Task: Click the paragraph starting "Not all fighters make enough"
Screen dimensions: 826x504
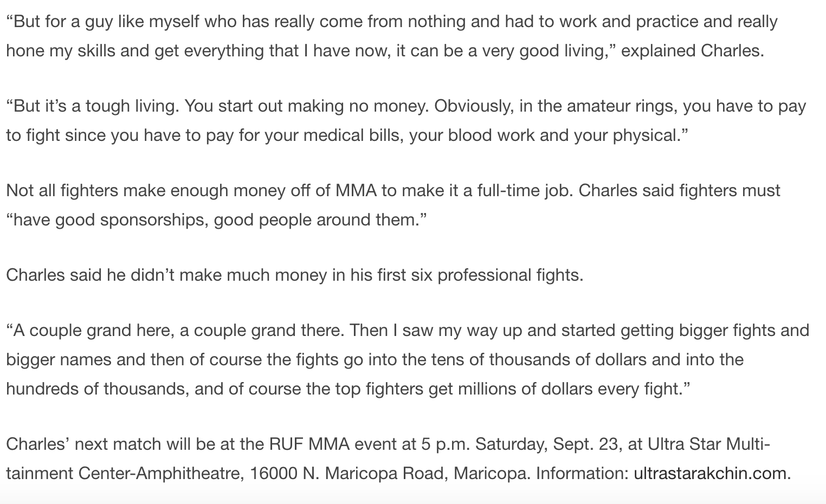Action: click(x=393, y=205)
